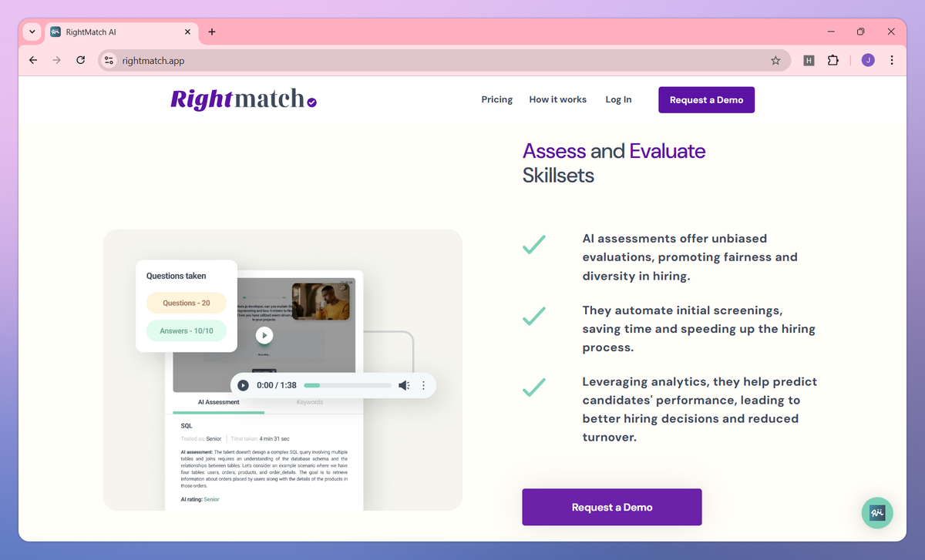
Task: Open the RightMatch chat widget bubble
Action: tap(876, 513)
